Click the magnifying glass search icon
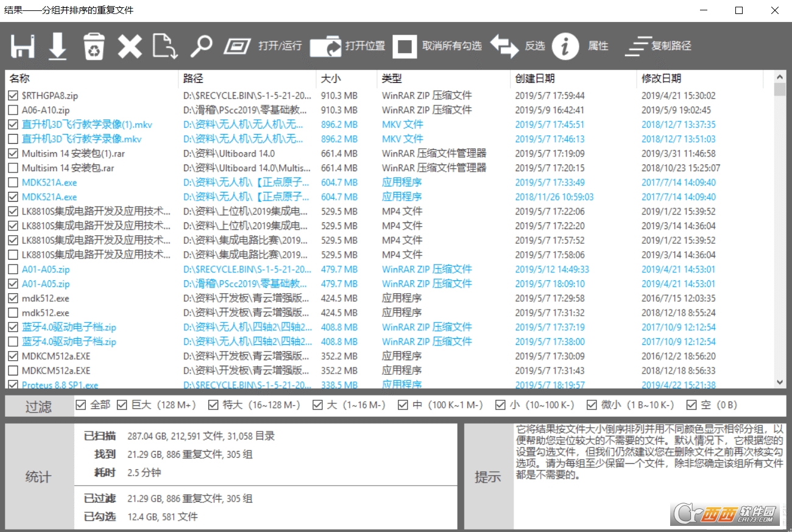The width and height of the screenshot is (792, 532). pyautogui.click(x=201, y=46)
